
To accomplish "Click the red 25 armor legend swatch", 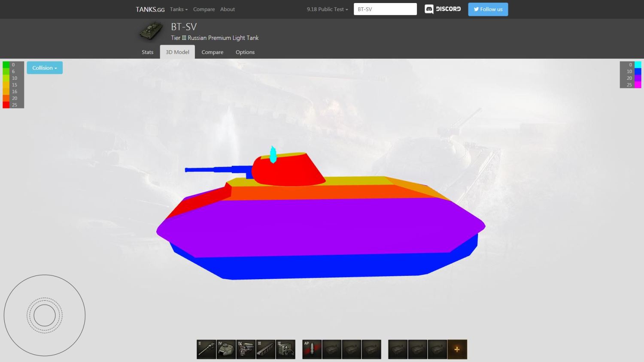I will click(x=6, y=105).
